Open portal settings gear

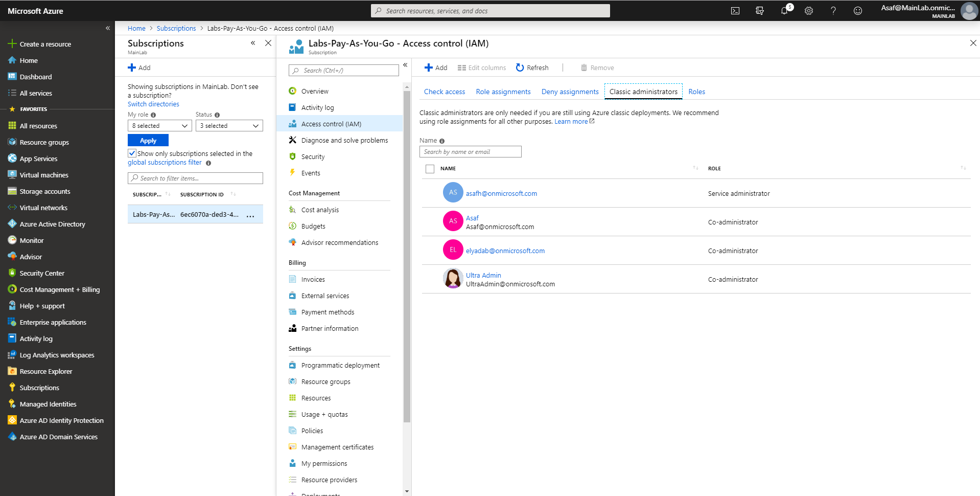pos(809,11)
